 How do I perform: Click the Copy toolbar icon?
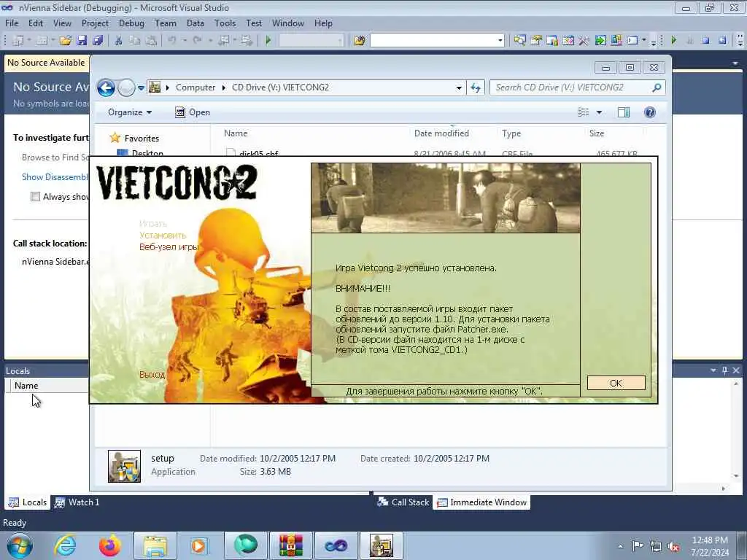coord(135,41)
